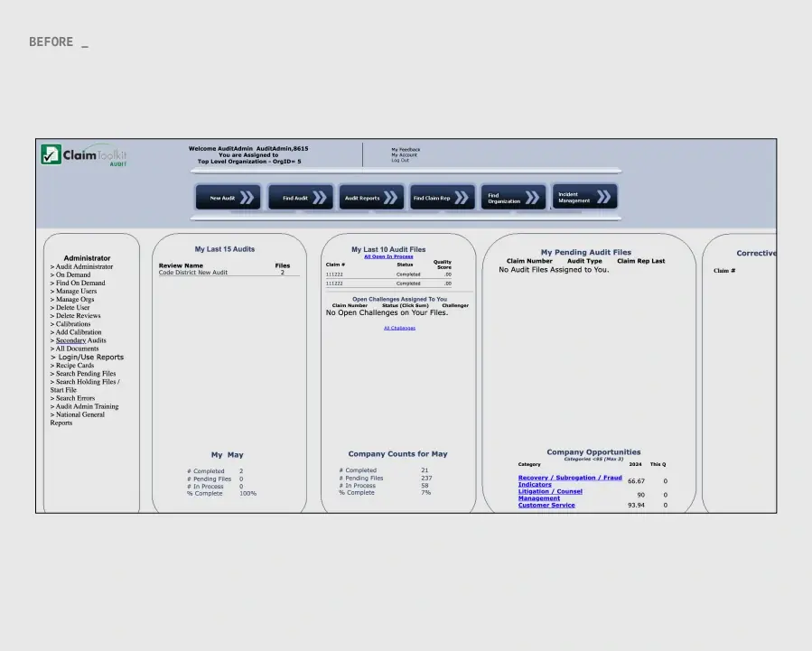Select the Find Claim Rep button
Screen dimensions: 812x651
click(x=443, y=197)
